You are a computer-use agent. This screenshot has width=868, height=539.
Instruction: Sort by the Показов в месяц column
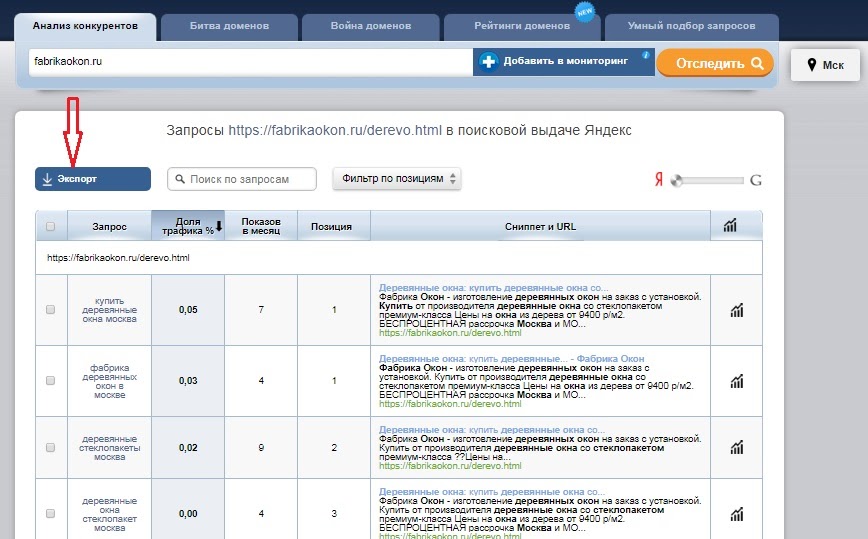[261, 226]
